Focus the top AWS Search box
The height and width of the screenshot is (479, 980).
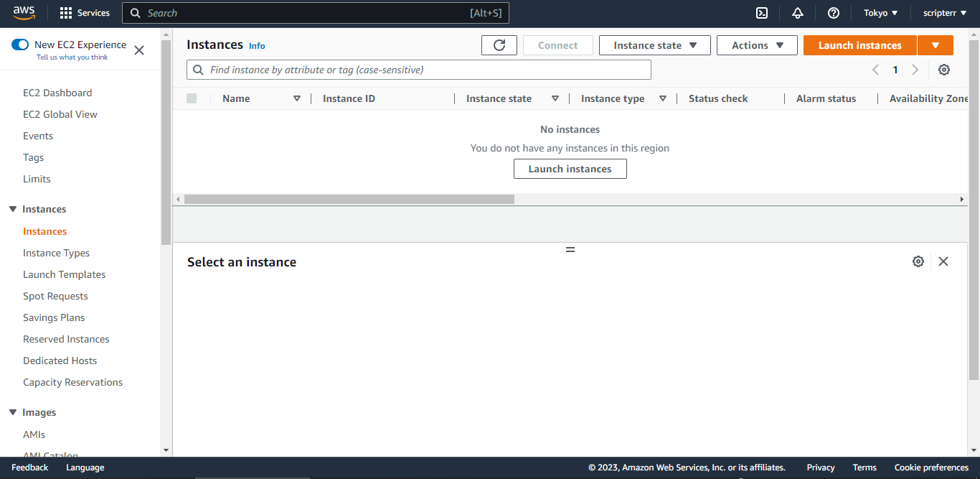click(x=316, y=13)
